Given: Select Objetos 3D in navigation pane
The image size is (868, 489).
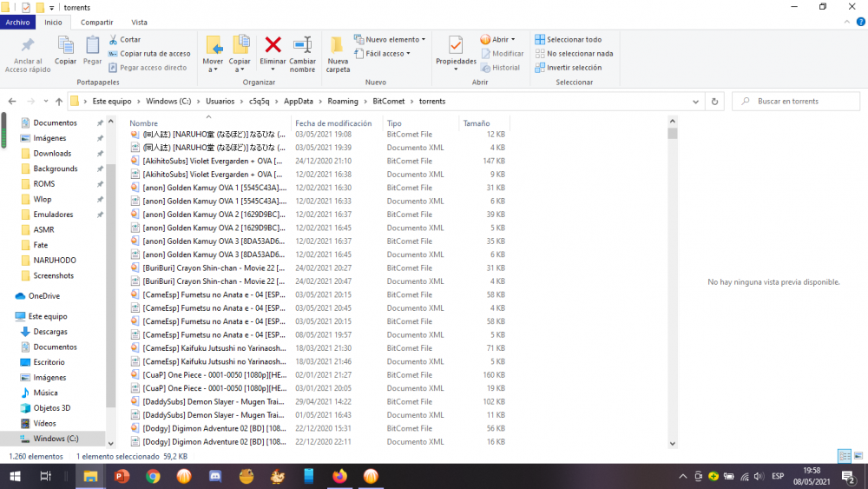Looking at the screenshot, I should tap(51, 408).
